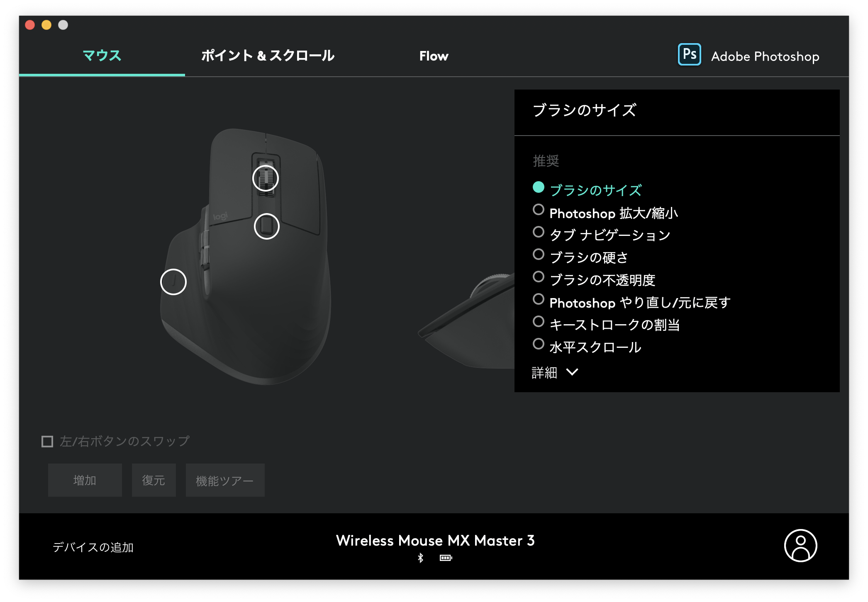Viewport: 868px width, 602px height.
Task: Choose ブラシの硬さ radio option
Action: (539, 255)
